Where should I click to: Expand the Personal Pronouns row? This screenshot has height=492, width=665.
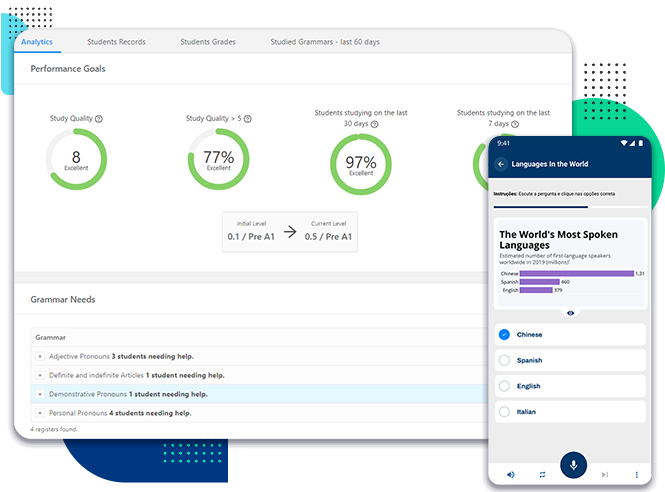tap(40, 412)
